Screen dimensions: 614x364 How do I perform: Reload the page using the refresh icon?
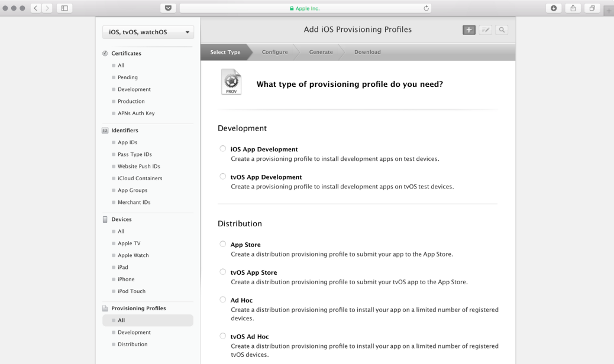point(426,8)
